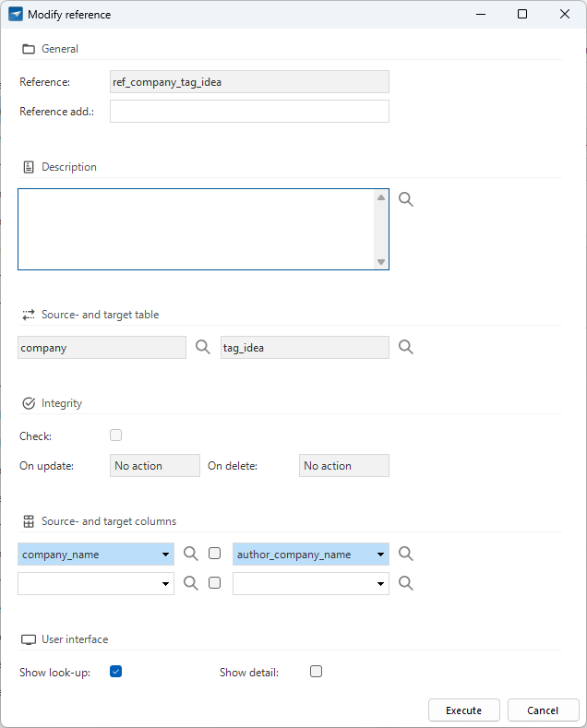Image resolution: width=587 pixels, height=728 pixels.
Task: Open lookup for target table tag_idea
Action: click(406, 347)
